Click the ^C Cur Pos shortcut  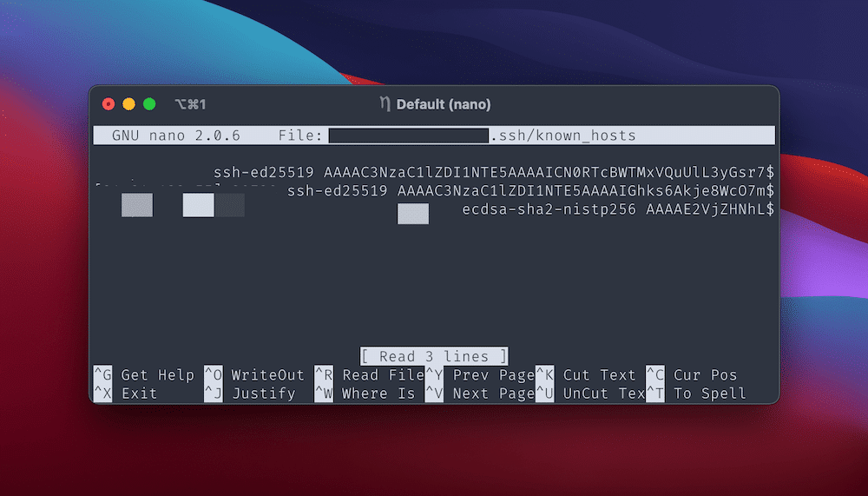692,375
